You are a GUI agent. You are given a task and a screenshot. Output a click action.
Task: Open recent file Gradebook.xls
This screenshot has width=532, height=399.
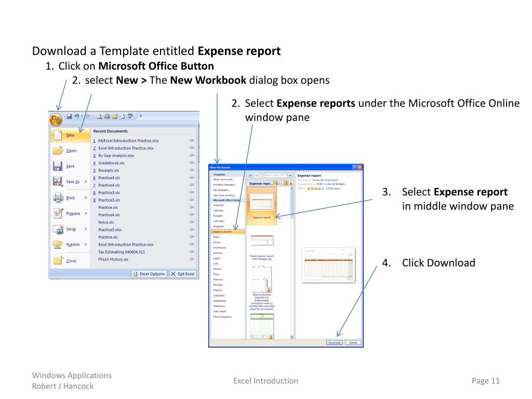click(111, 163)
